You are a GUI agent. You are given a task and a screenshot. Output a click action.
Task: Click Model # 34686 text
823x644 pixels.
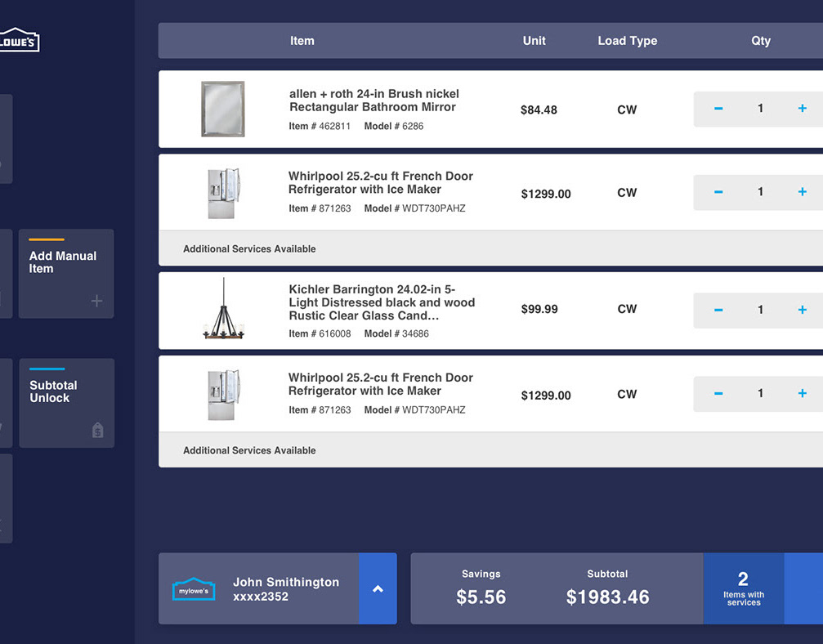[396, 333]
